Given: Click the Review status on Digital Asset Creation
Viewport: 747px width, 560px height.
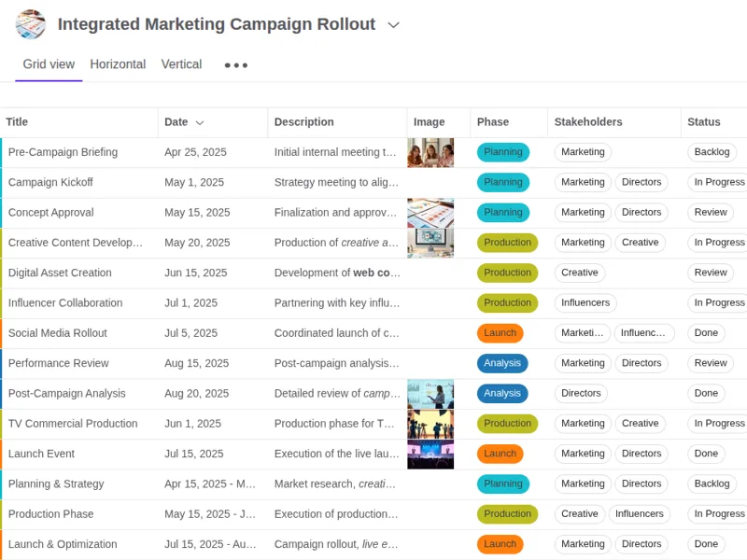Looking at the screenshot, I should [711, 273].
